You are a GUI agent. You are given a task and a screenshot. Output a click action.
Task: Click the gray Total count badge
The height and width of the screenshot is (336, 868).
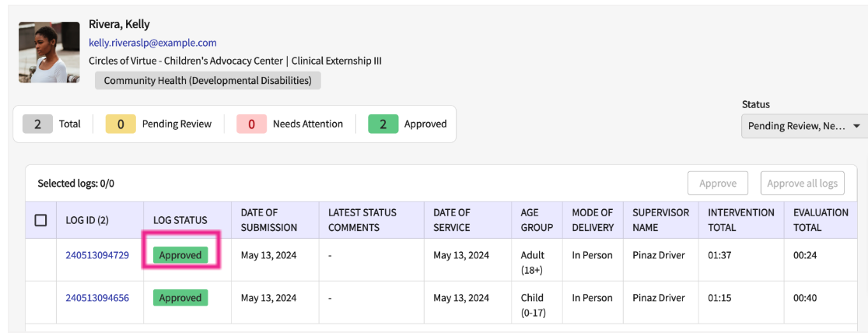(37, 124)
